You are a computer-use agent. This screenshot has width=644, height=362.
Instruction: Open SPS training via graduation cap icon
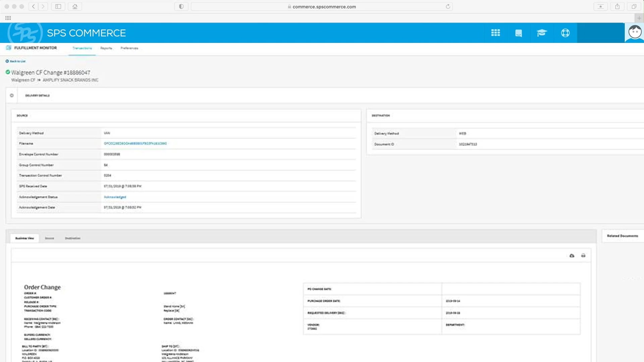tap(542, 33)
